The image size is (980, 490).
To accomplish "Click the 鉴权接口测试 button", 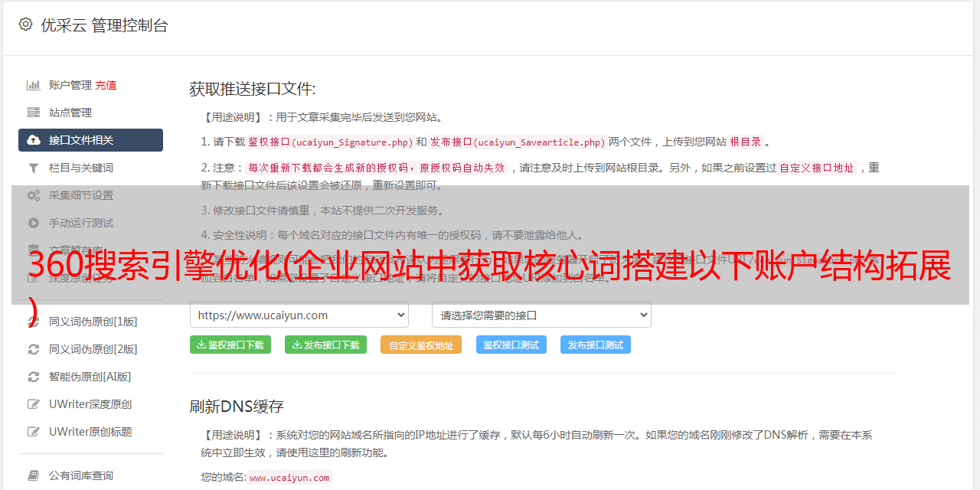I will click(511, 345).
